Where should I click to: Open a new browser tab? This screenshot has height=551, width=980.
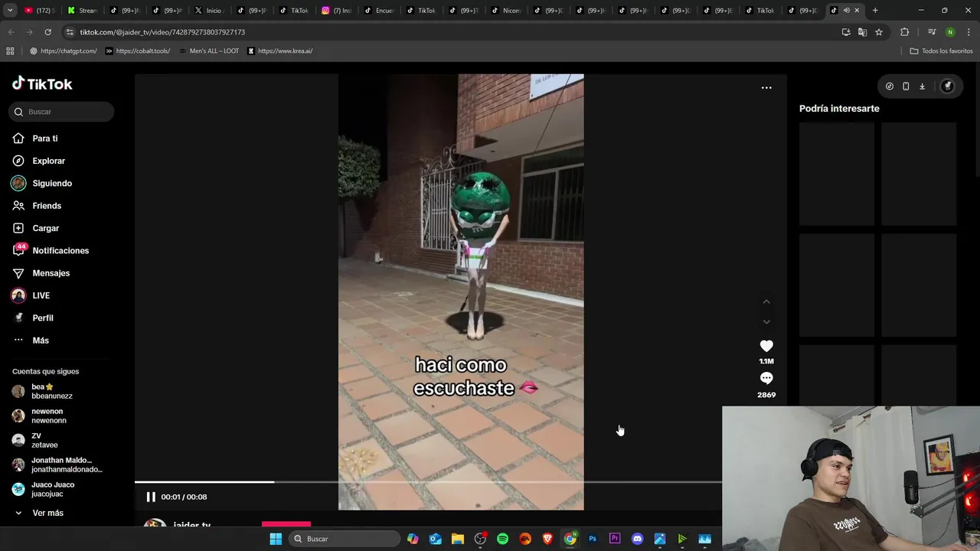pos(875,10)
